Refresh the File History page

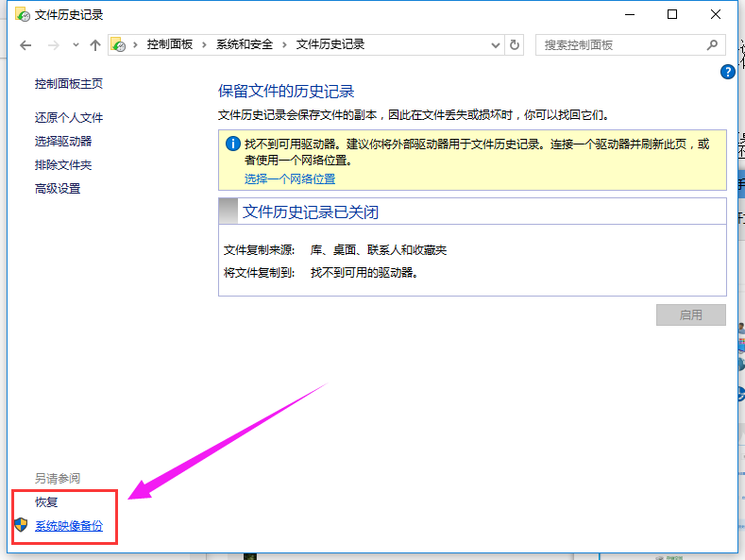coord(515,44)
